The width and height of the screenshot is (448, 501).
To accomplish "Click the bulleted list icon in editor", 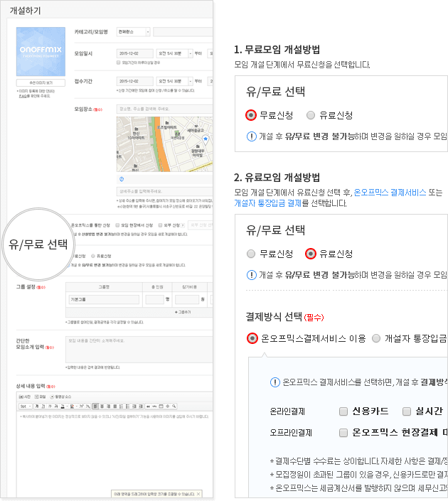I will click(x=127, y=406).
